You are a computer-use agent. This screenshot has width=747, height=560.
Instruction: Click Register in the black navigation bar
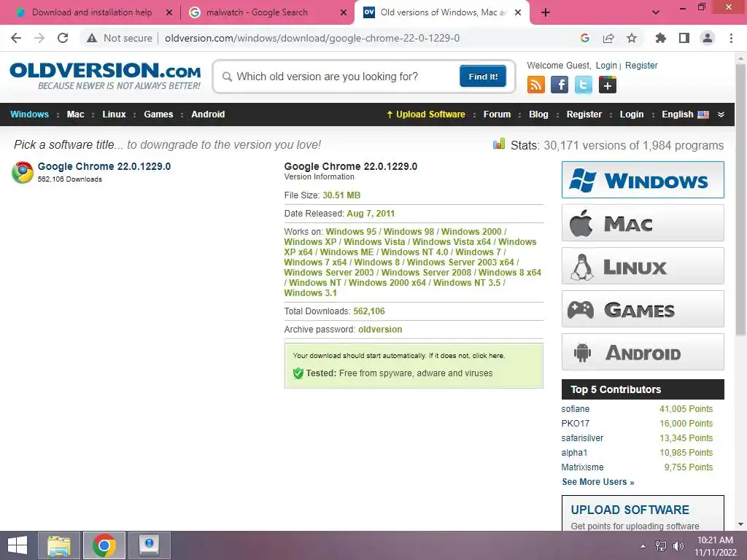coord(584,114)
